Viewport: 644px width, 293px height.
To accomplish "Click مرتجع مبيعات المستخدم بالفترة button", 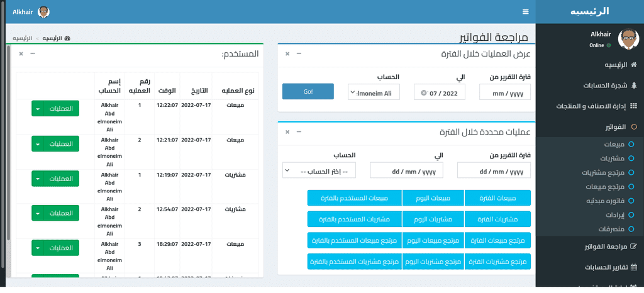I will [x=355, y=240].
